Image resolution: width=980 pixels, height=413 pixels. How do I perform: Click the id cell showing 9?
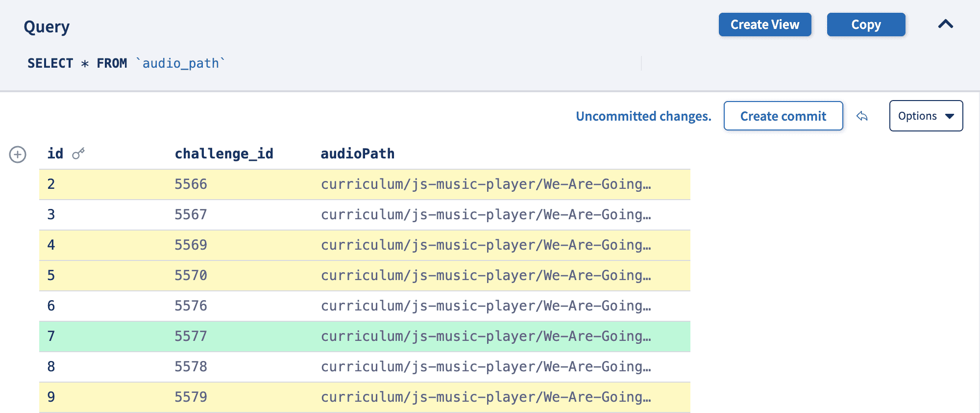pos(51,397)
